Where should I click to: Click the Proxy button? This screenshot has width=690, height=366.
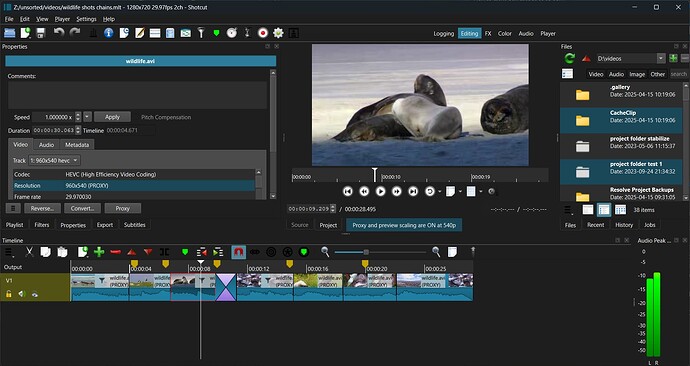coord(123,208)
